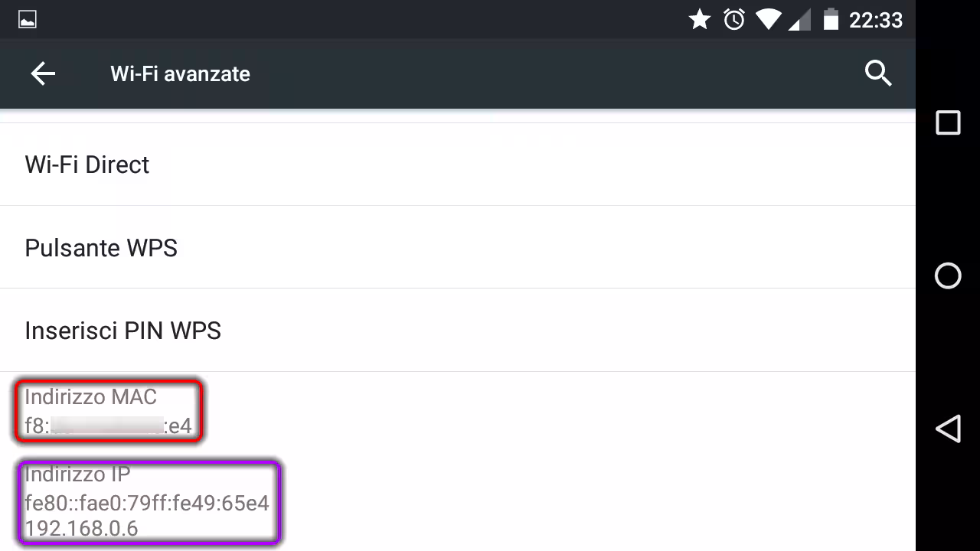The width and height of the screenshot is (980, 551).
Task: Tap the Wi-Fi signal icon in status bar
Action: (768, 19)
